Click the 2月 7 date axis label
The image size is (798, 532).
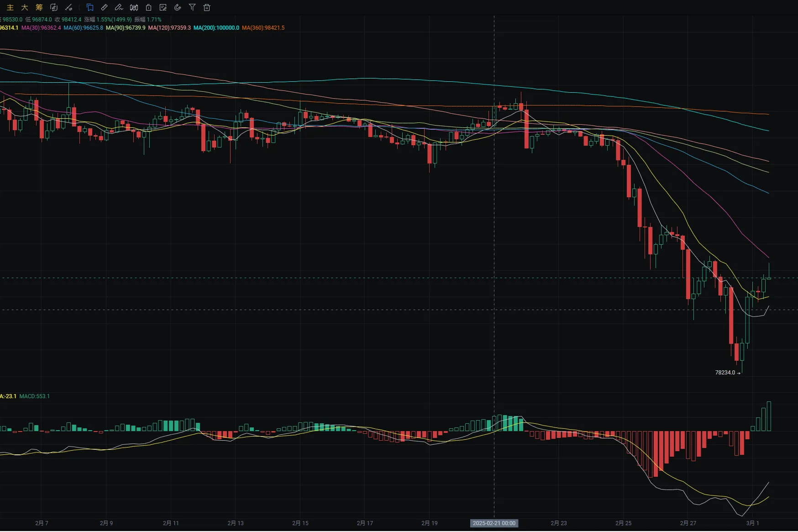(x=42, y=523)
